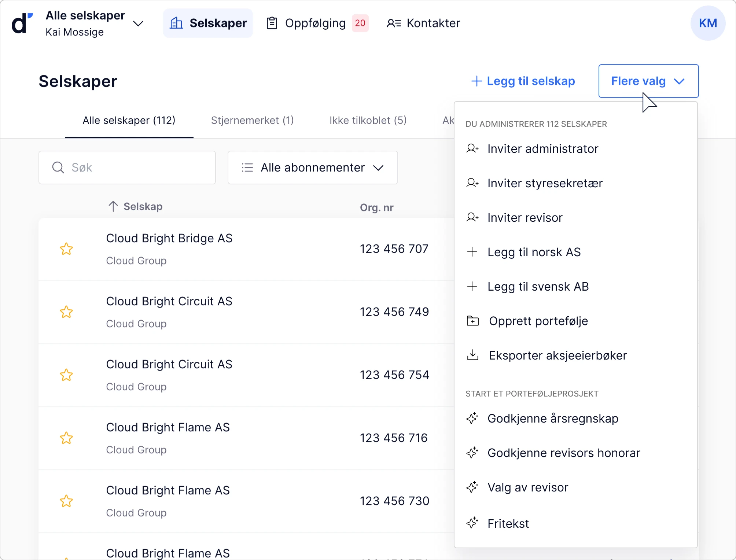The image size is (736, 560).
Task: Click the d logo icon
Action: tap(22, 23)
